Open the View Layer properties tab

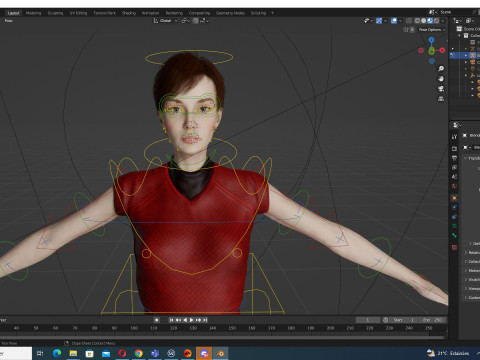(454, 167)
